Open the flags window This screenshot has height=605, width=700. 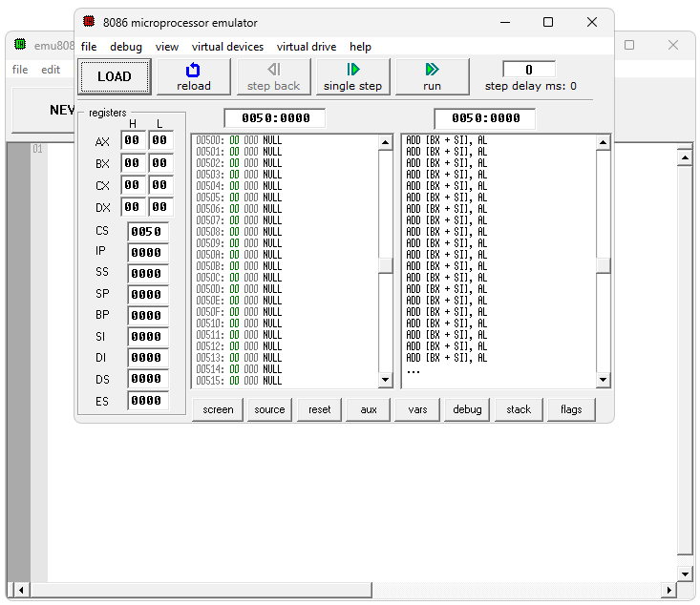coord(571,409)
